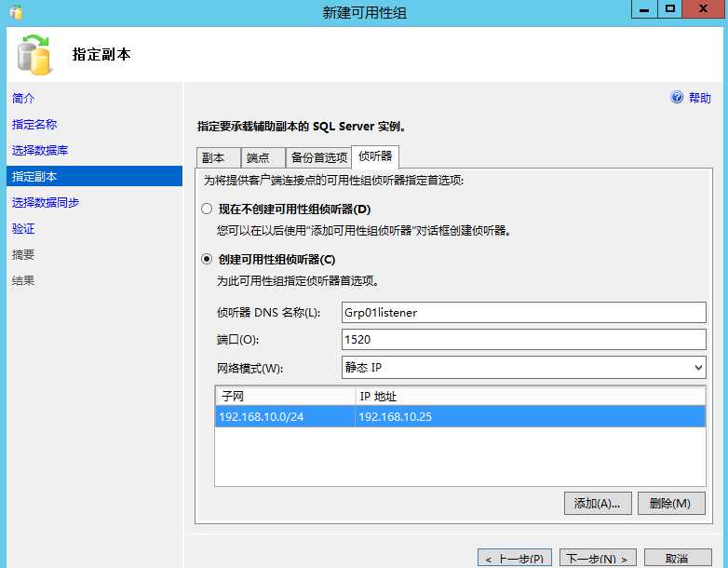728x568 pixels.
Task: Open the 帮助 help link
Action: [700, 98]
